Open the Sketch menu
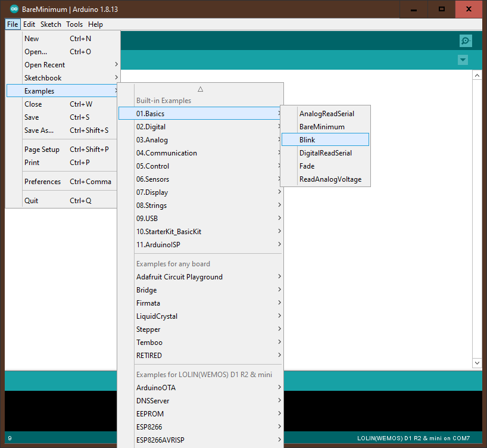 click(51, 24)
